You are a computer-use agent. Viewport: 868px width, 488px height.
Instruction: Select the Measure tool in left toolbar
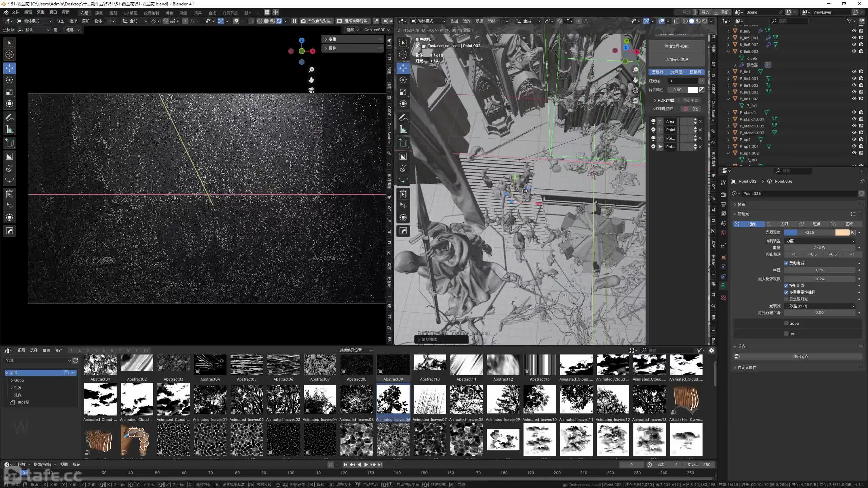(x=9, y=129)
